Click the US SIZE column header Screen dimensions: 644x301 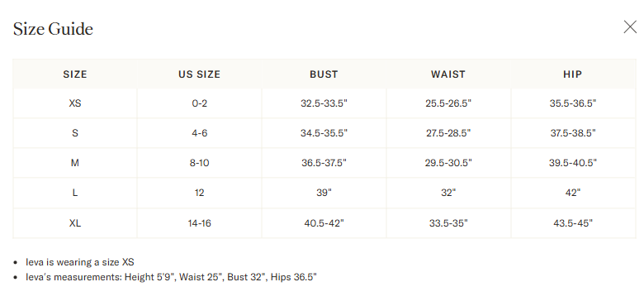tap(199, 74)
